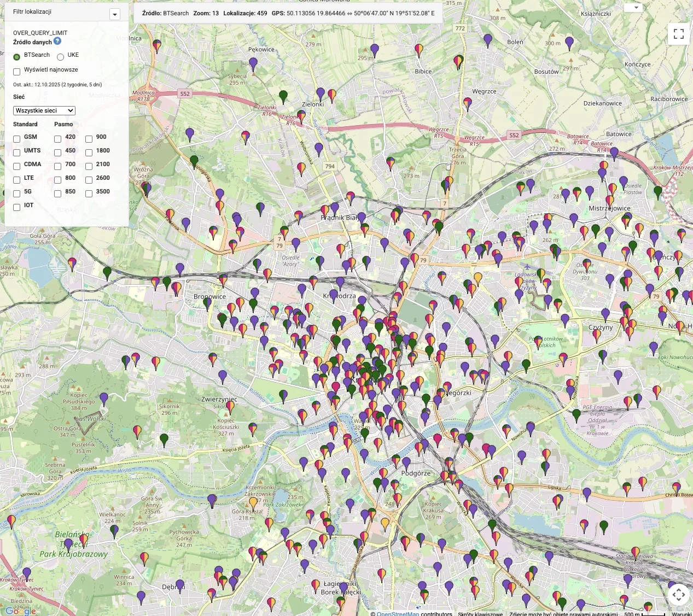
Task: Click the Google logo on the map
Action: point(21,611)
